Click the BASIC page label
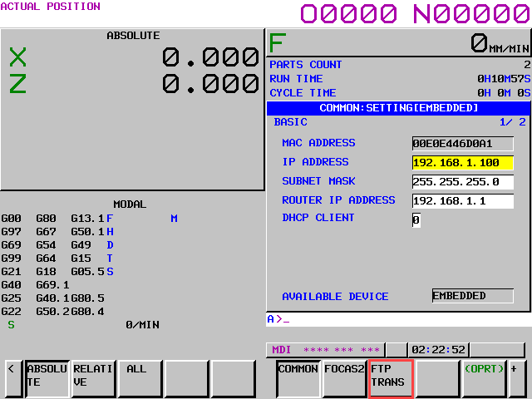Viewport: 532px width, 399px height. [290, 122]
